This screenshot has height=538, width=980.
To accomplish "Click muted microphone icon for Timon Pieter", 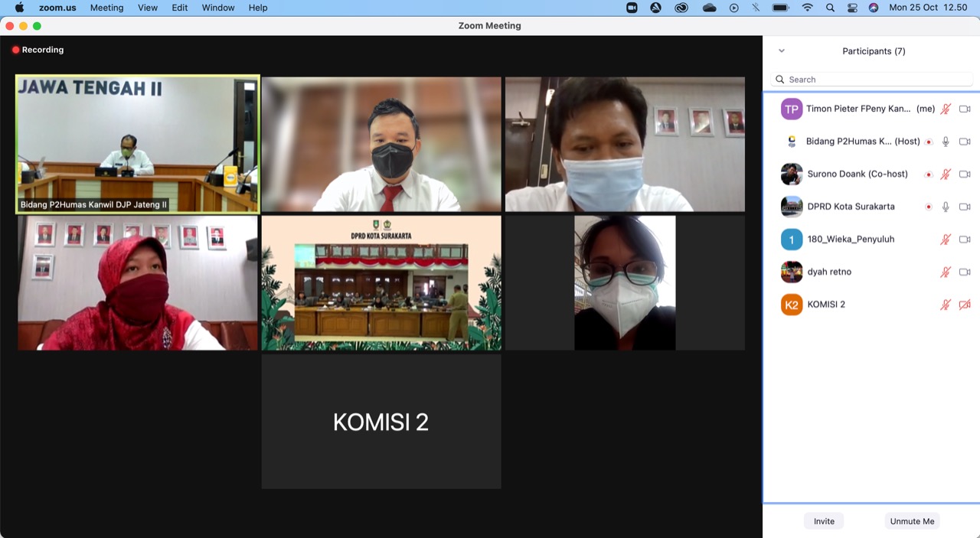I will (x=946, y=109).
